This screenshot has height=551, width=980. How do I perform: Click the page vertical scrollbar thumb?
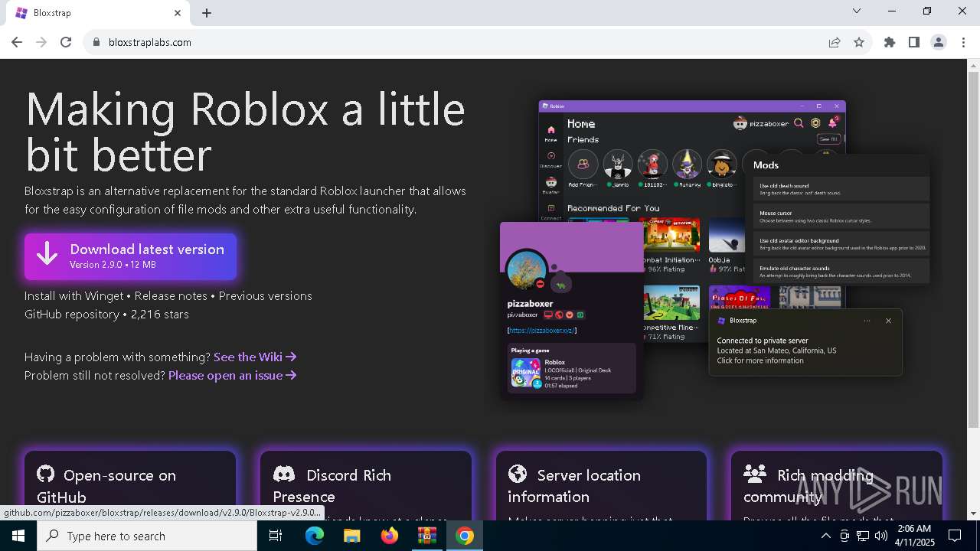tap(973, 249)
